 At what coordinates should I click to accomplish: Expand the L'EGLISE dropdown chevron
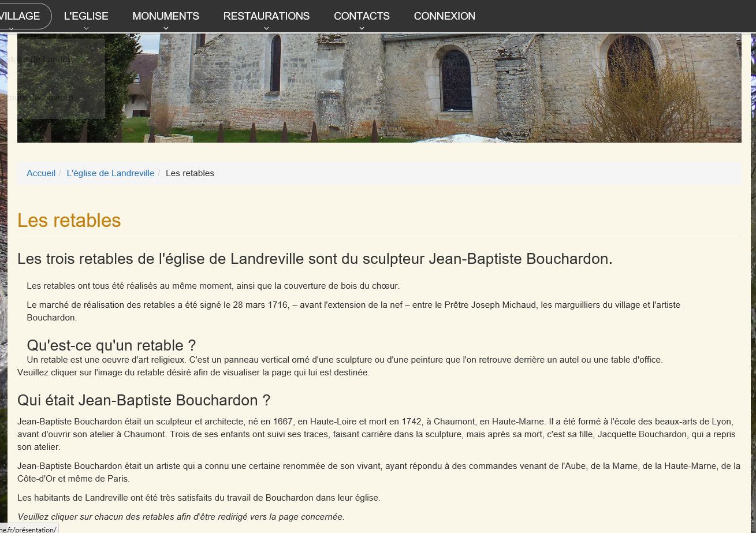[x=85, y=26]
